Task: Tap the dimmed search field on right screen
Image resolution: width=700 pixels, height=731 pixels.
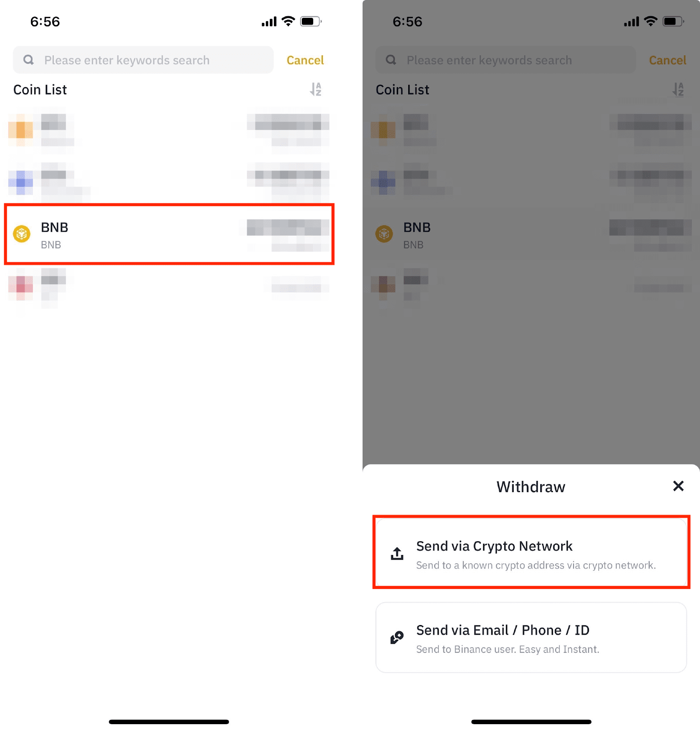Action: pos(505,60)
